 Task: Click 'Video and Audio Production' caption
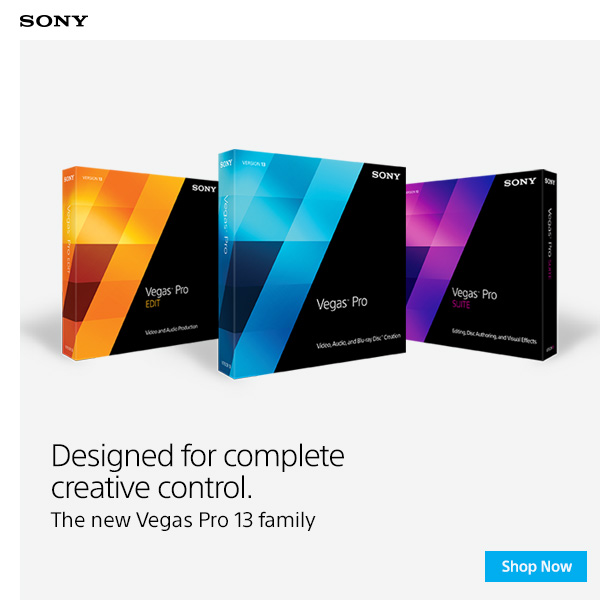click(x=171, y=329)
